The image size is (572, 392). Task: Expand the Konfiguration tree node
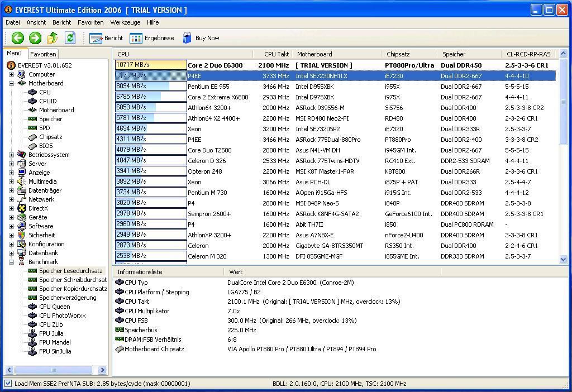point(11,245)
